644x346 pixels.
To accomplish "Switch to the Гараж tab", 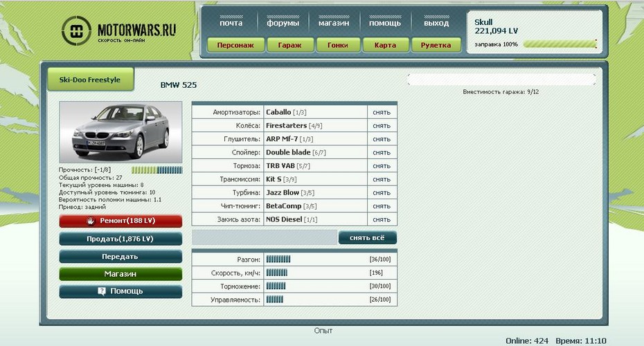I will 290,45.
